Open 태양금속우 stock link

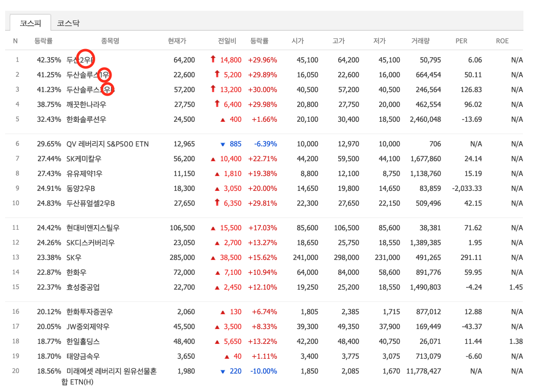tap(83, 356)
